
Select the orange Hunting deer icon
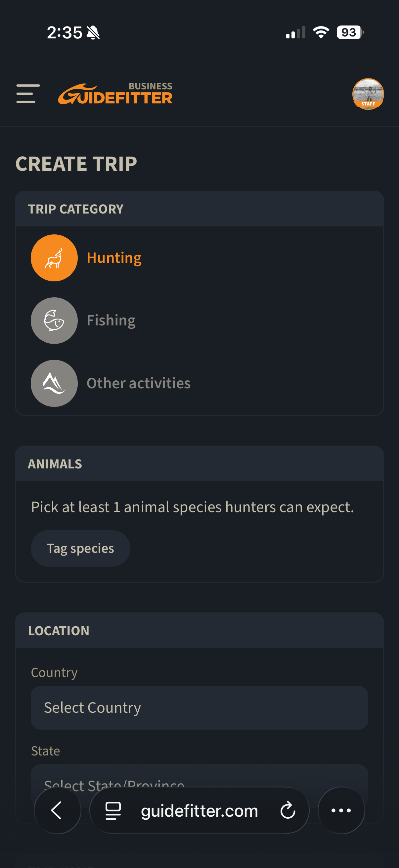tap(54, 258)
